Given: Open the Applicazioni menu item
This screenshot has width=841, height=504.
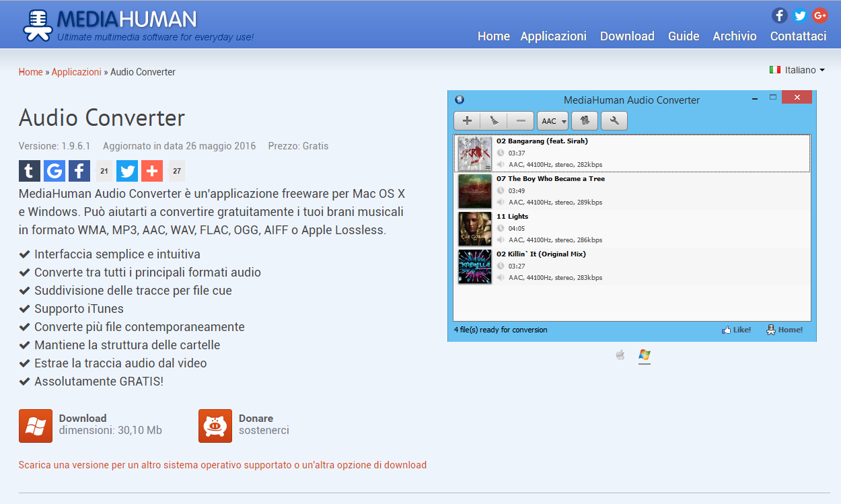Looking at the screenshot, I should tap(554, 36).
